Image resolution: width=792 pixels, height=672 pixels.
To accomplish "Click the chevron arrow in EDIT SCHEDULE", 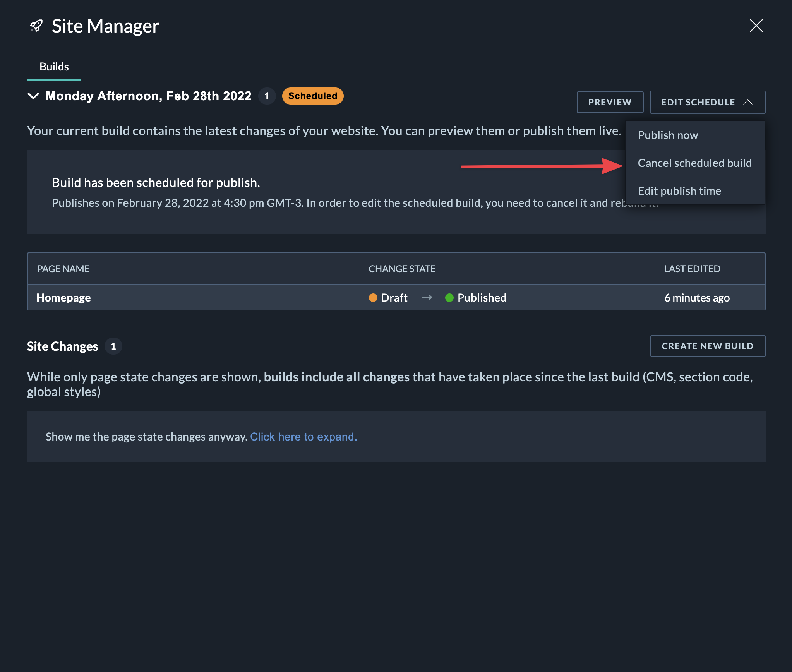I will [748, 102].
